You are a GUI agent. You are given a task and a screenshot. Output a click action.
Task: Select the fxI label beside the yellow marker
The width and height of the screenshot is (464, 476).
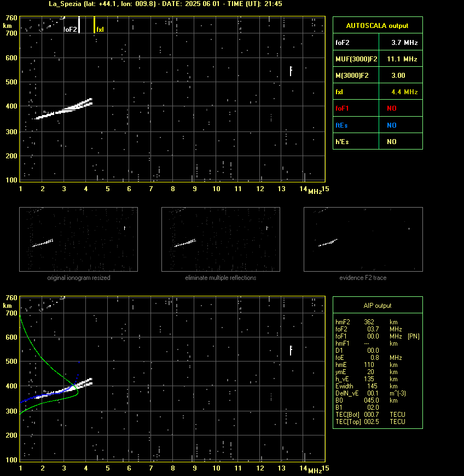pyautogui.click(x=100, y=30)
